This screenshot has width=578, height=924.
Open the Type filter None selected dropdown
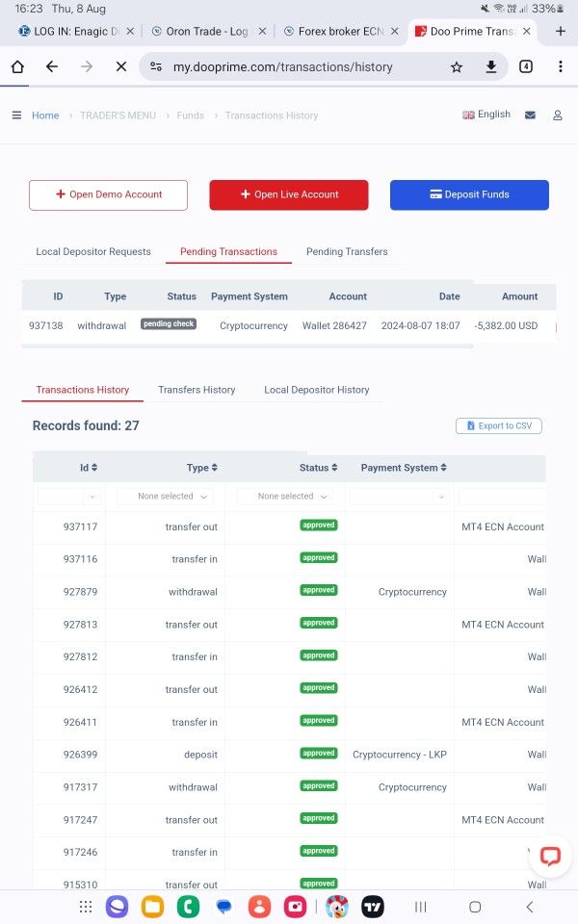[x=165, y=497]
